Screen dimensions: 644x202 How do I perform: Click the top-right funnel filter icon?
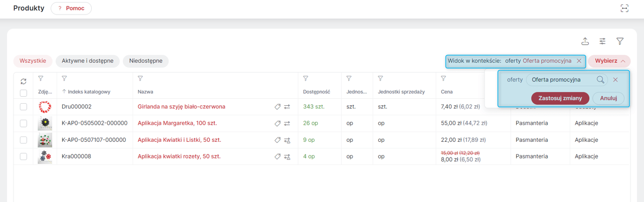tap(620, 41)
